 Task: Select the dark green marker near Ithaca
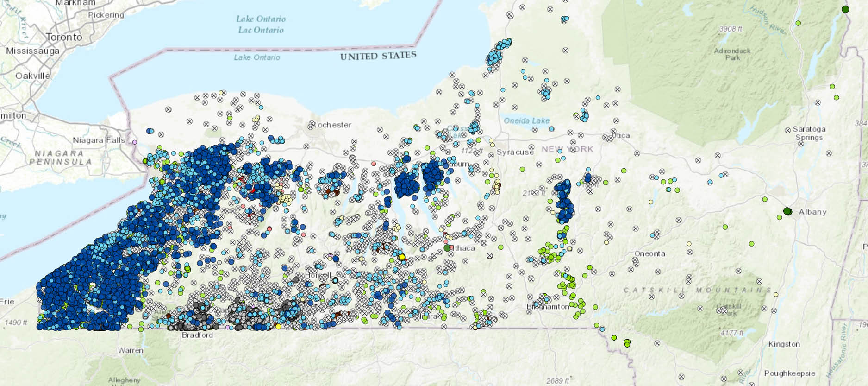pos(447,248)
